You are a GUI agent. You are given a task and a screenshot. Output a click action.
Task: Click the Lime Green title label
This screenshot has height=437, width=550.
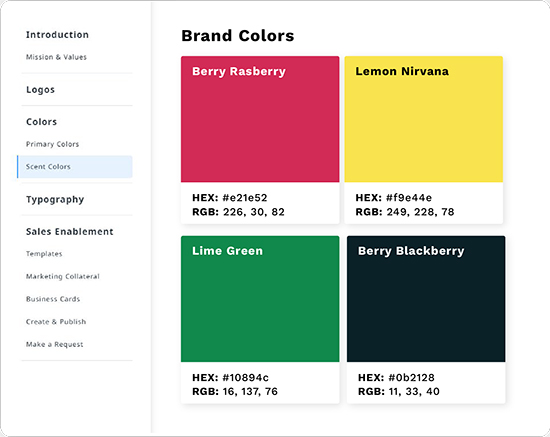[x=227, y=251]
